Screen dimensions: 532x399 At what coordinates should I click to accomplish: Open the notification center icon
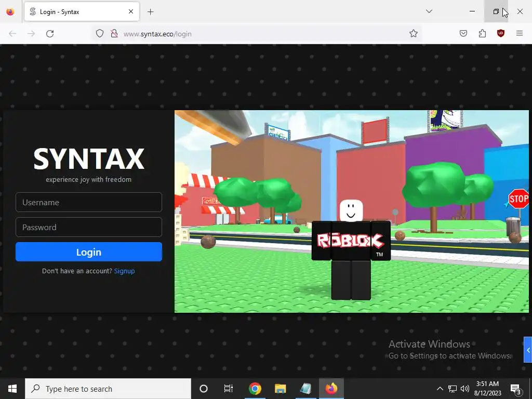pyautogui.click(x=516, y=389)
